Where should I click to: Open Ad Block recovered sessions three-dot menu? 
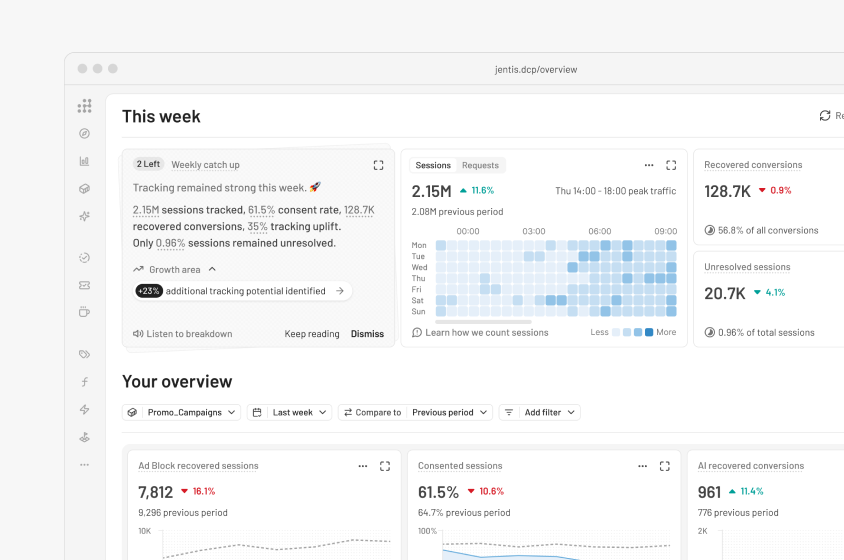pos(363,466)
